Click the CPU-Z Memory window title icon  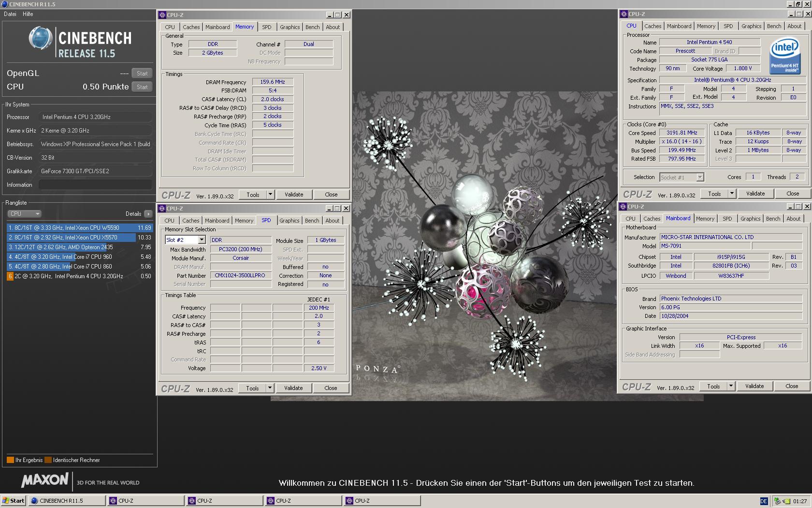point(162,15)
